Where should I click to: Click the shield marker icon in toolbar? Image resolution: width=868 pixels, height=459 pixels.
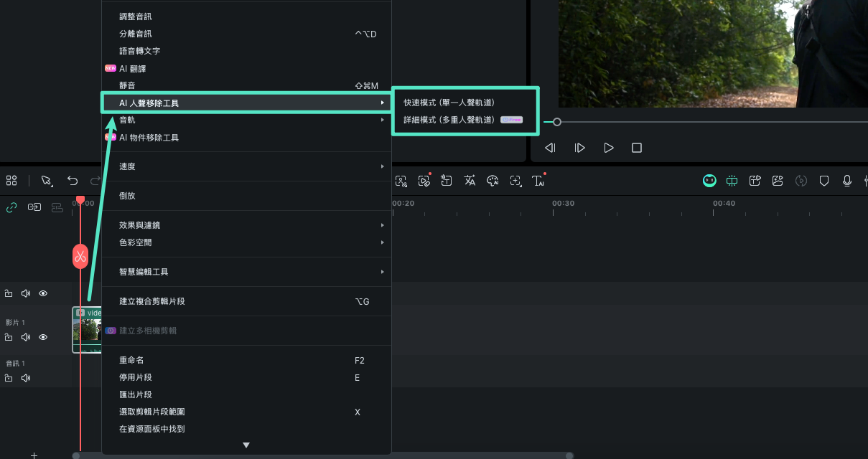coord(824,181)
